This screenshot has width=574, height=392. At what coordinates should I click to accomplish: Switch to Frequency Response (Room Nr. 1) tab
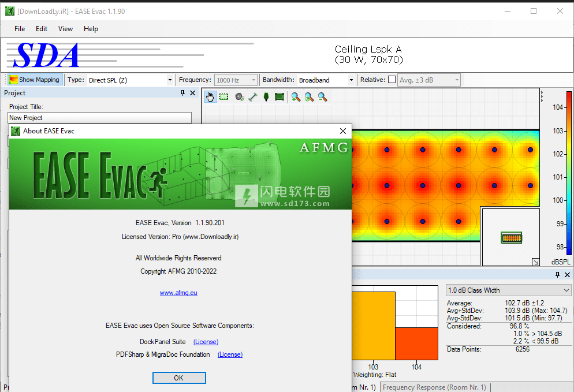click(x=434, y=387)
